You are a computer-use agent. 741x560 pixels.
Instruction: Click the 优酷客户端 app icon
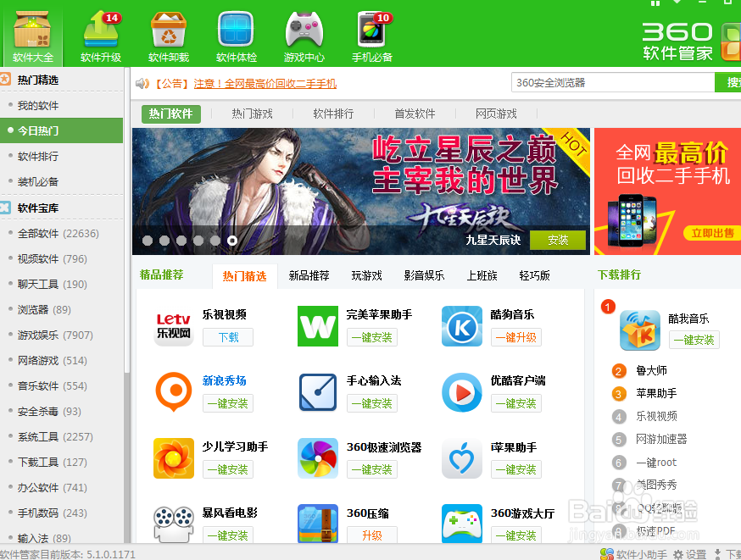[462, 392]
